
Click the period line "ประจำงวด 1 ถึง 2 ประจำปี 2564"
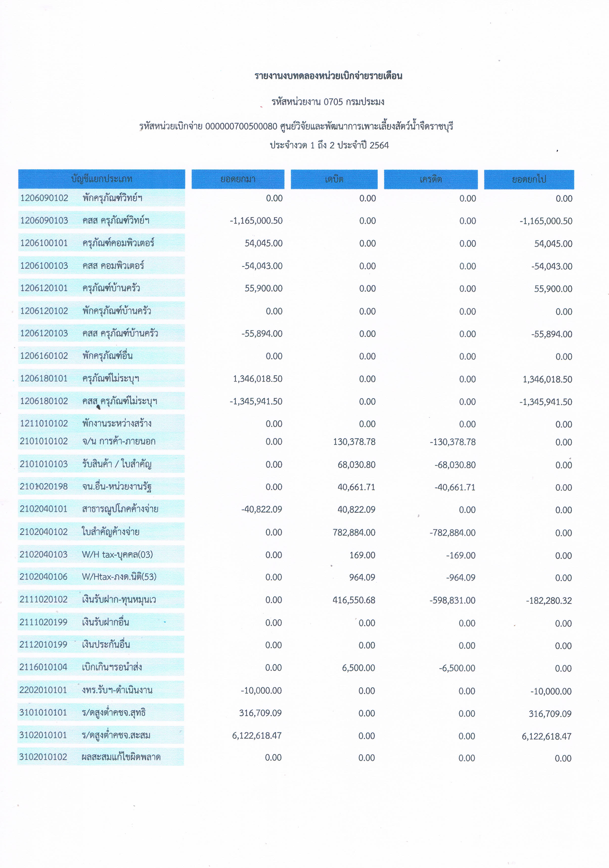pyautogui.click(x=329, y=145)
